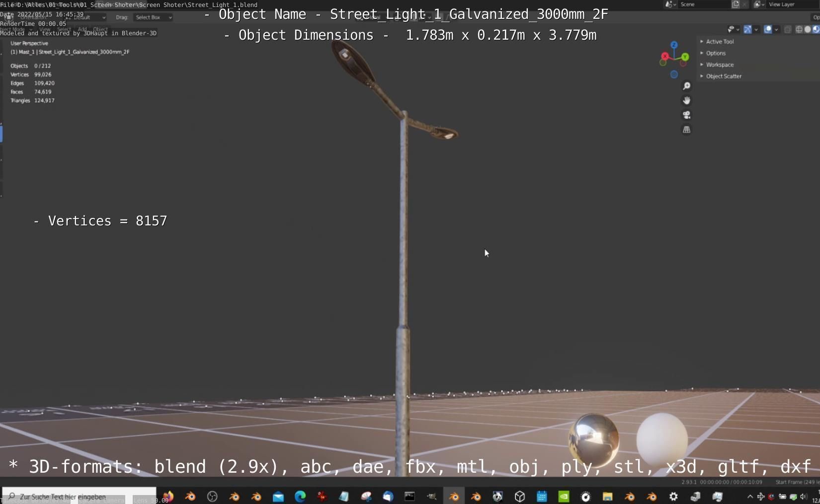This screenshot has height=504, width=820.
Task: Open the Default orientation dropdown
Action: tap(86, 17)
